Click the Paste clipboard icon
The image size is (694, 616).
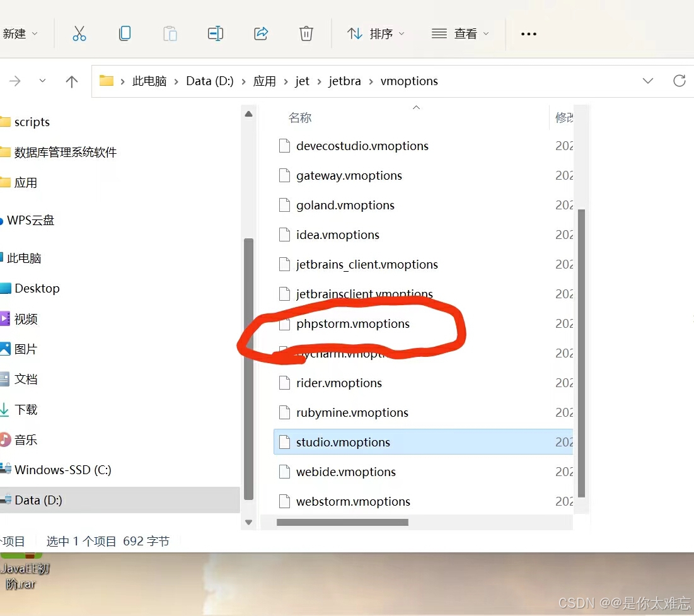coord(170,33)
